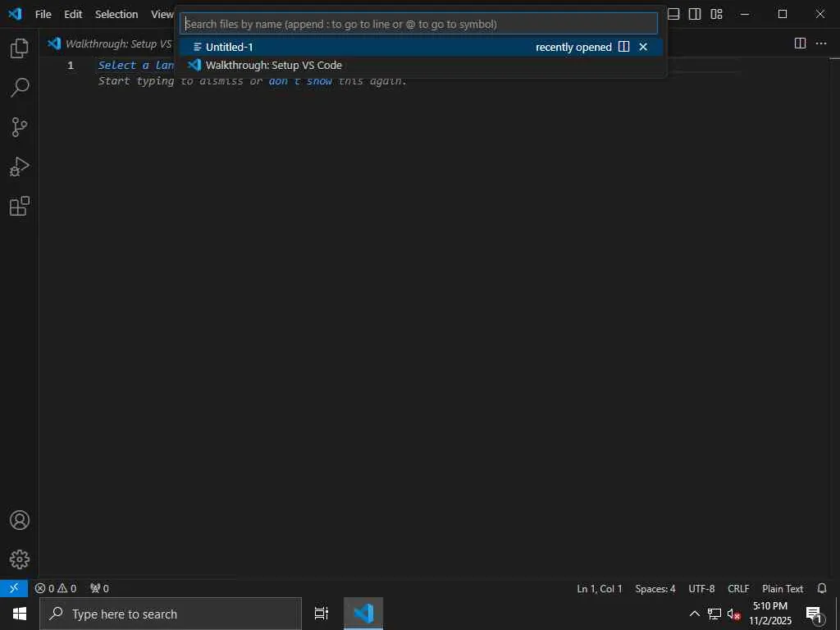Change end of line via CRLF
This screenshot has height=630, width=840.
(x=738, y=588)
